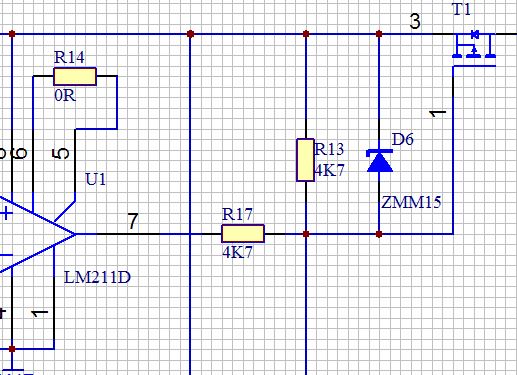The height and width of the screenshot is (375, 517).
Task: Click the 4K7 value under R17
Action: (x=237, y=252)
